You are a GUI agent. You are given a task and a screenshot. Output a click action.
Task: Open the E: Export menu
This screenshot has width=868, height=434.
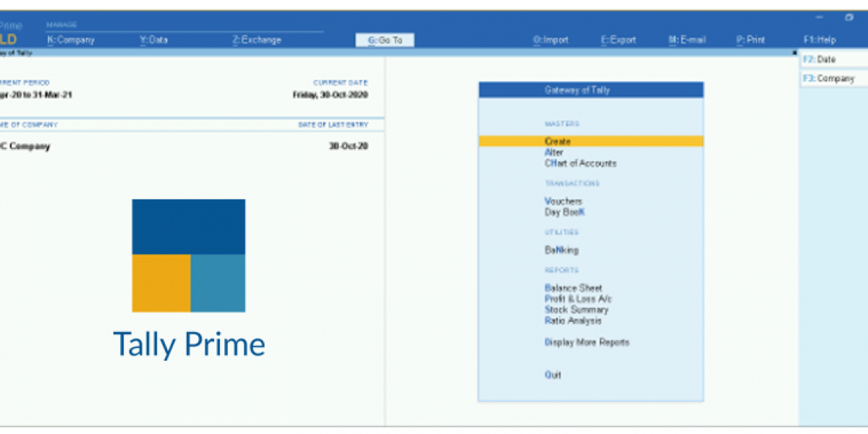coord(618,41)
